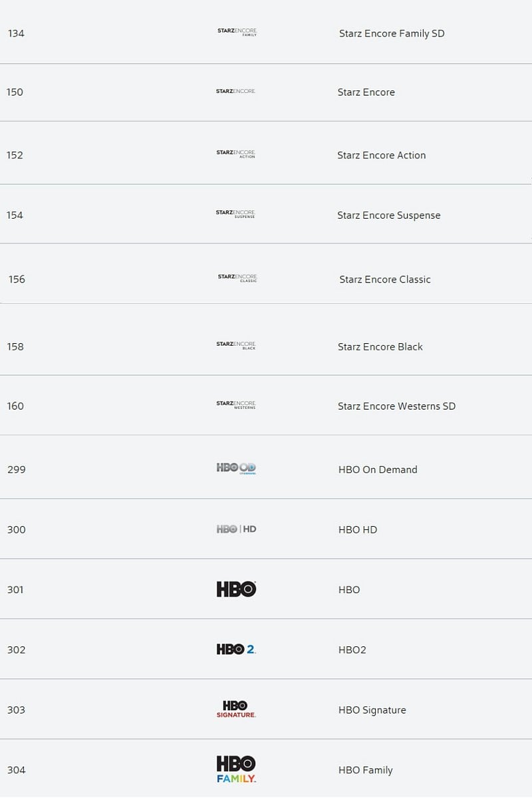532x798 pixels.
Task: Select channel number 150
Action: point(15,92)
